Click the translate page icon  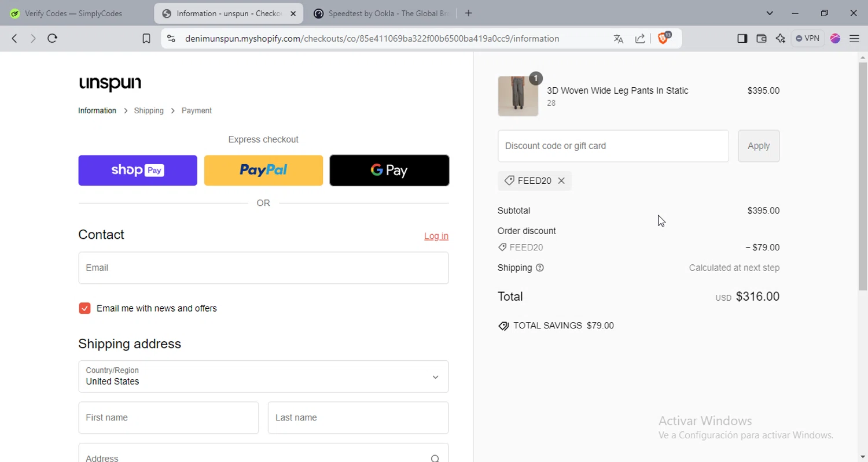(619, 39)
